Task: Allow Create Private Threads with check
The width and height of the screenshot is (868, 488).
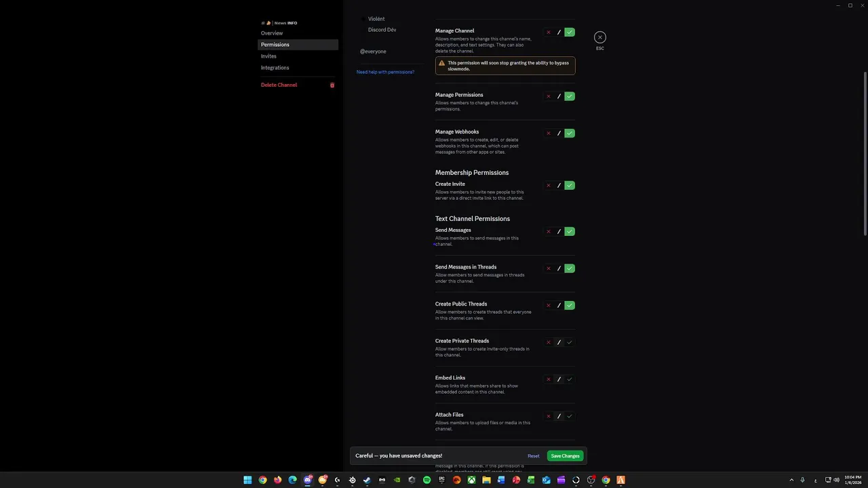Action: (570, 342)
